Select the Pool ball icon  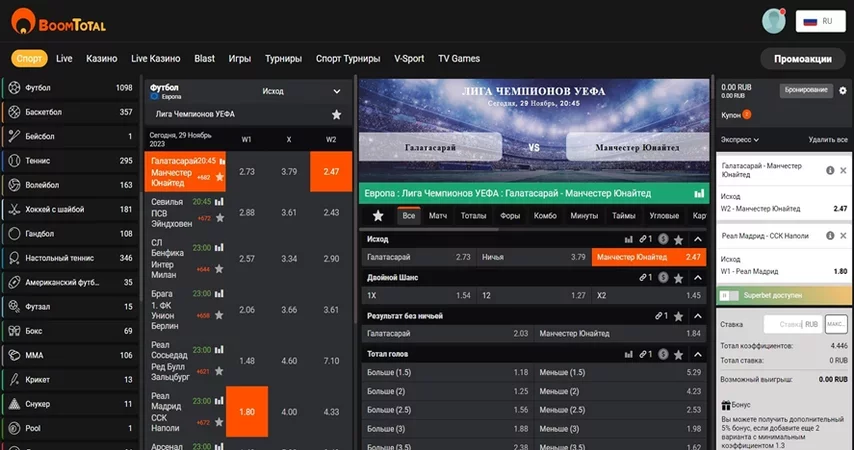15,428
